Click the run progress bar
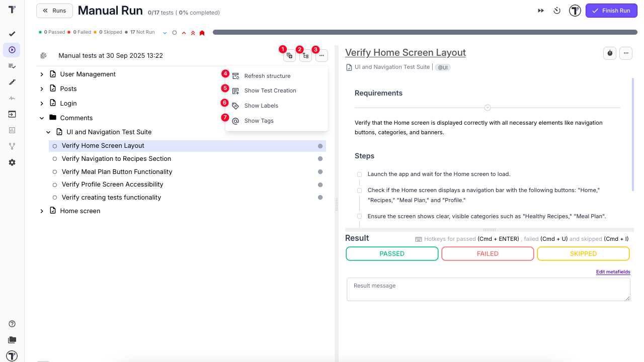644x362 pixels. pos(425,32)
